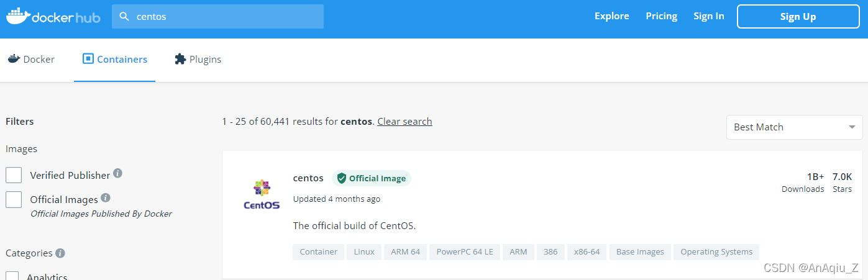This screenshot has height=280, width=868.
Task: Click the Linux tag
Action: [x=364, y=252]
